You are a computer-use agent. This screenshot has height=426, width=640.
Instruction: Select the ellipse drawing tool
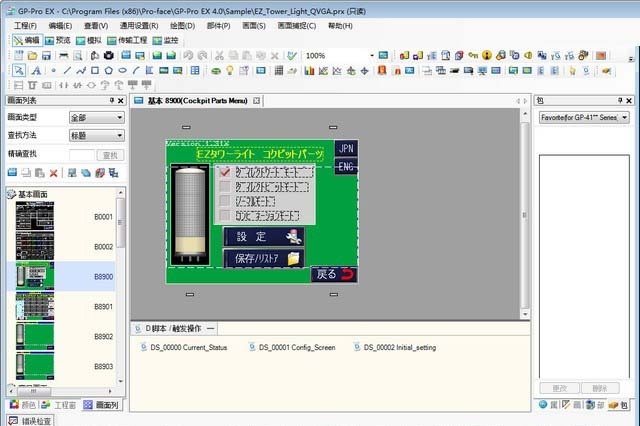[122, 71]
